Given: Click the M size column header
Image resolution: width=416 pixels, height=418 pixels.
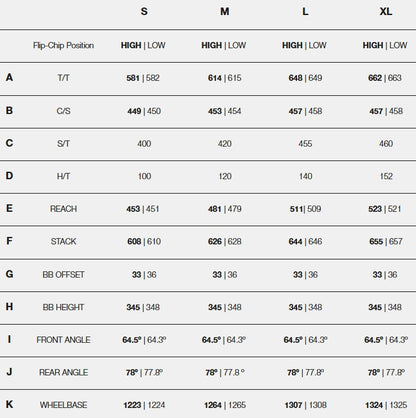Looking at the screenshot, I should (x=225, y=11).
